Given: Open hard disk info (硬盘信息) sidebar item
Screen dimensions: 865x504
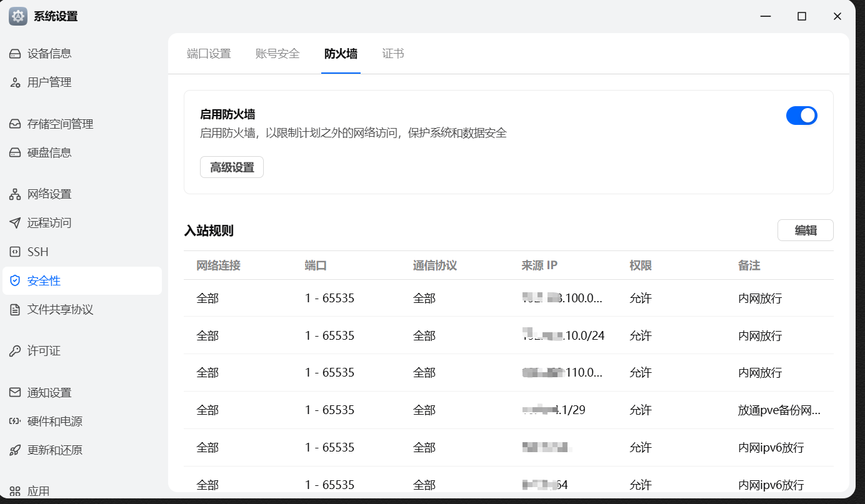Looking at the screenshot, I should click(49, 153).
